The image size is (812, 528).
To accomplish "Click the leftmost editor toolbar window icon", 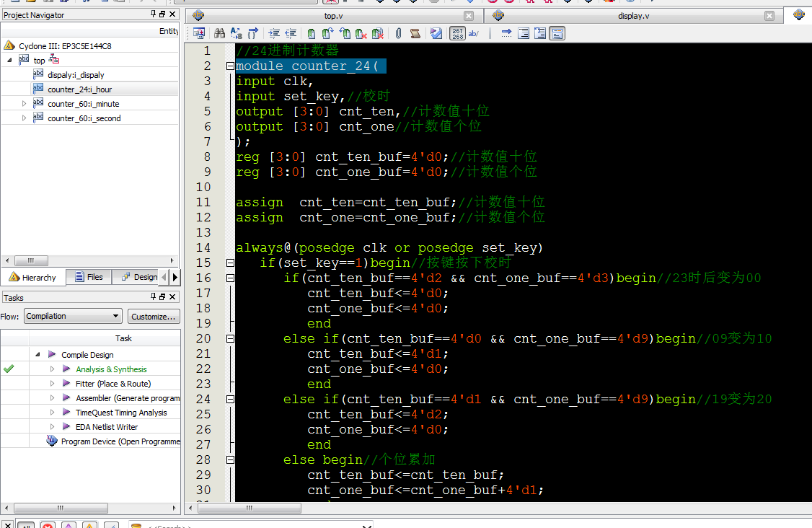I will (x=199, y=34).
